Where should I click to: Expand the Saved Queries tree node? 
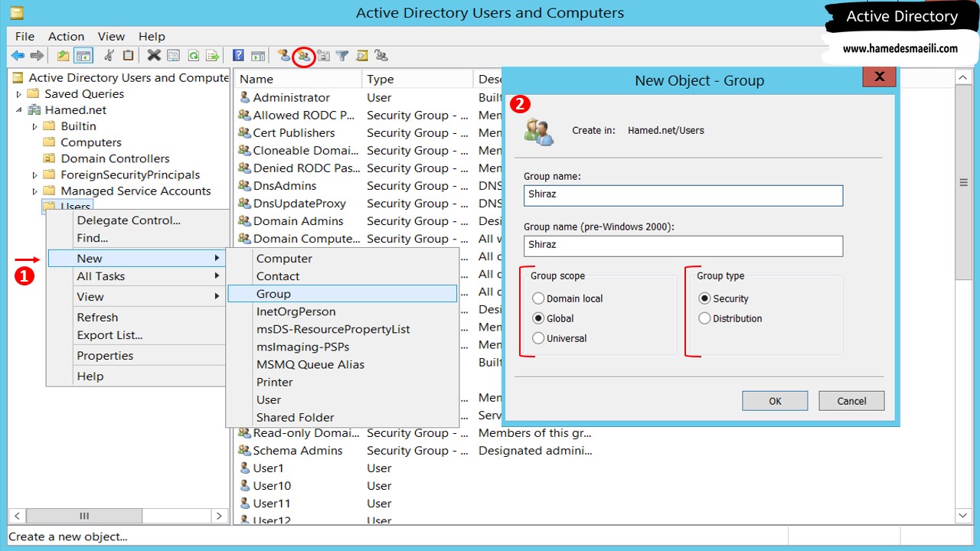pos(19,94)
